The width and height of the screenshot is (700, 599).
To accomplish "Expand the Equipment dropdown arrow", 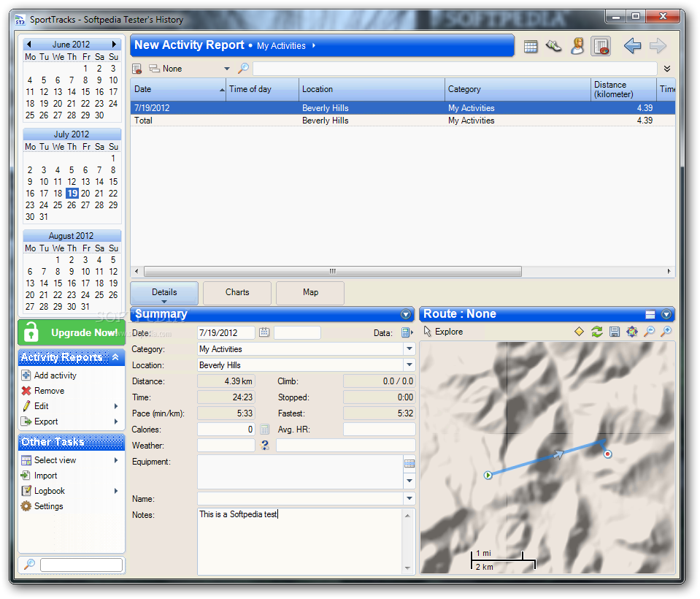I will (x=409, y=481).
